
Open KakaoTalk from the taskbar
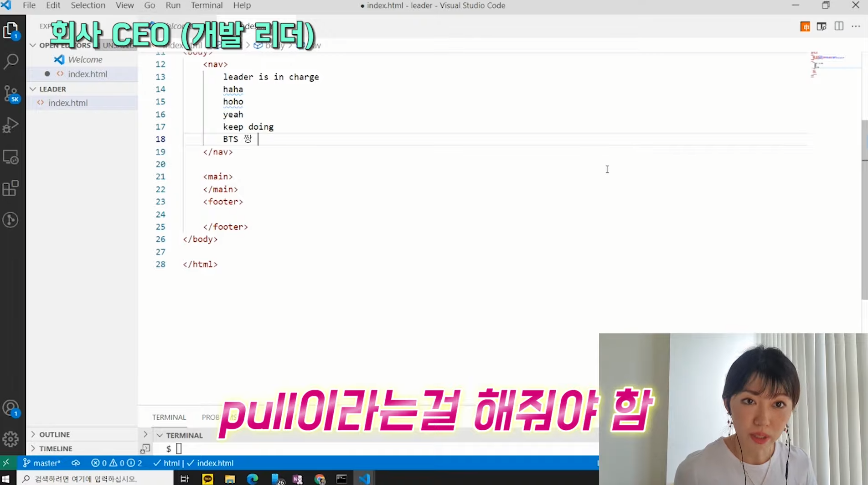point(207,479)
